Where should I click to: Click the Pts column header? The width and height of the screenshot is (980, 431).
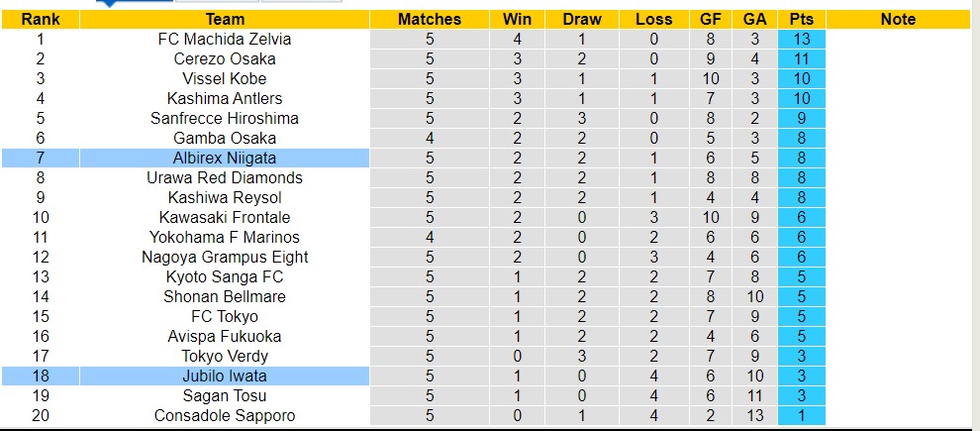coord(802,19)
